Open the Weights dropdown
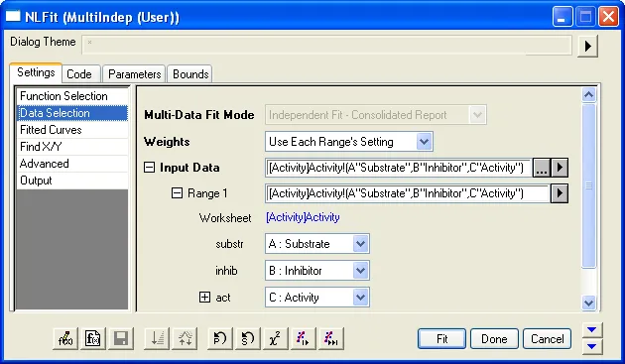This screenshot has height=364, width=625. 425,142
